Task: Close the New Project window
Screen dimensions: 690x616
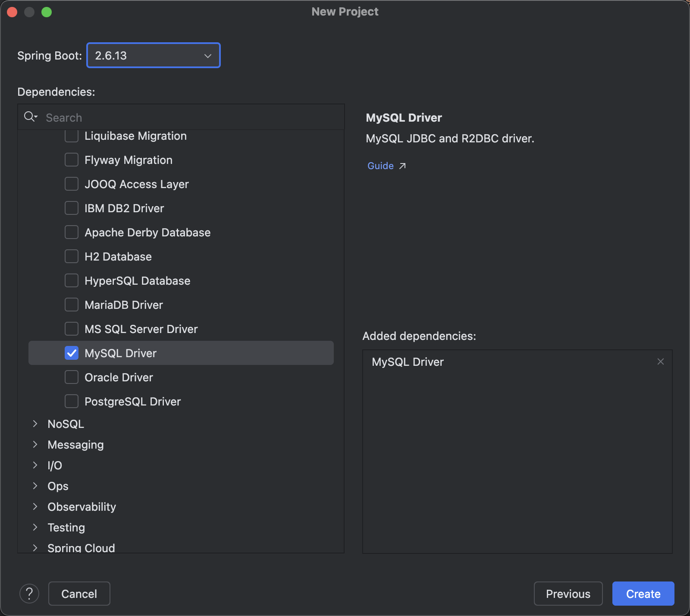Action: click(12, 12)
